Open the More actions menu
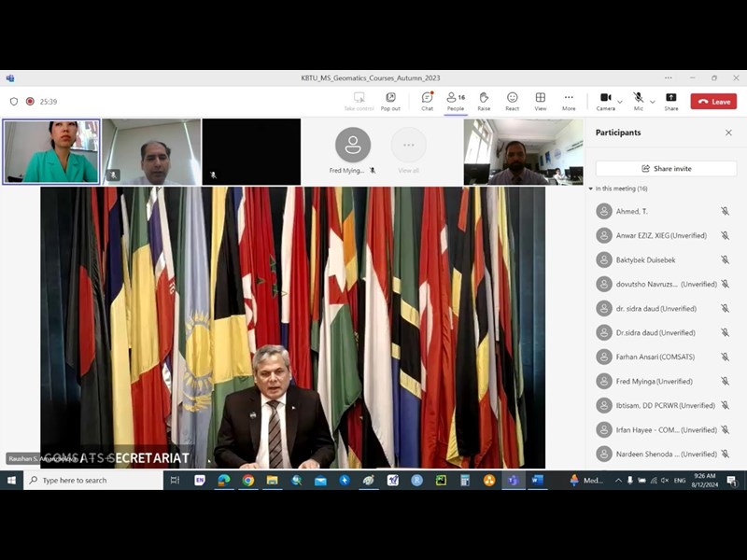Image resolution: width=747 pixels, height=560 pixels. coord(569,102)
